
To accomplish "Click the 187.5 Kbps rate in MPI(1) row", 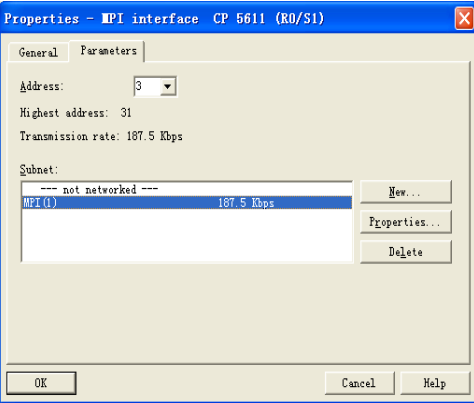I will click(x=246, y=203).
